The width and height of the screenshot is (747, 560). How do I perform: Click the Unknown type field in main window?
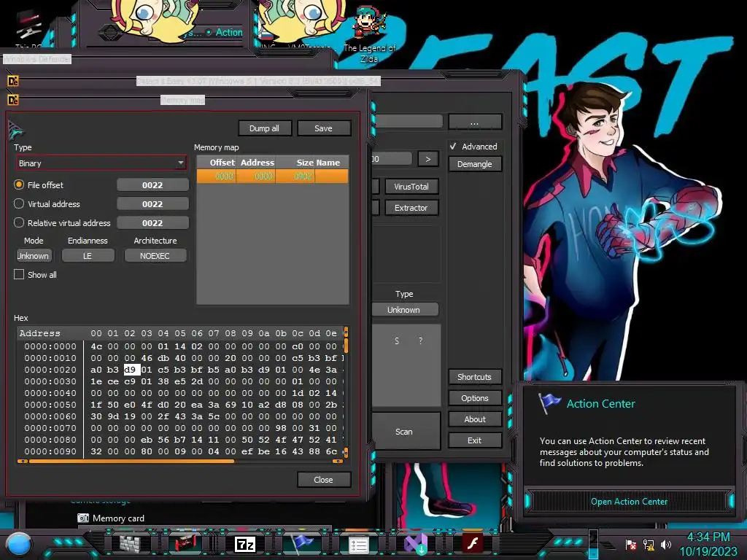click(x=403, y=309)
